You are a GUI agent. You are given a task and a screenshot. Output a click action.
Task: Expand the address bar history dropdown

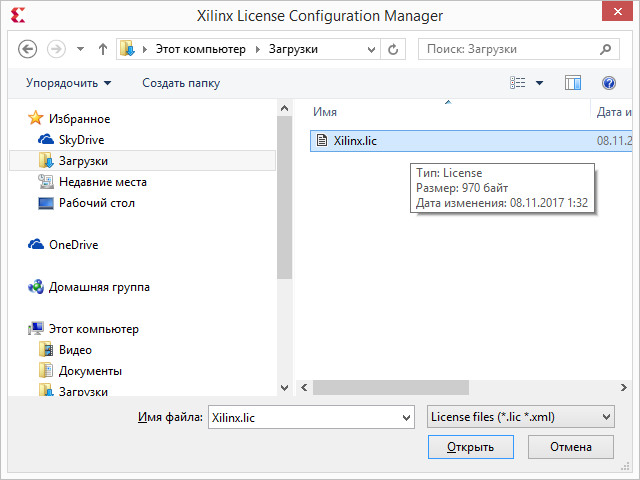371,50
